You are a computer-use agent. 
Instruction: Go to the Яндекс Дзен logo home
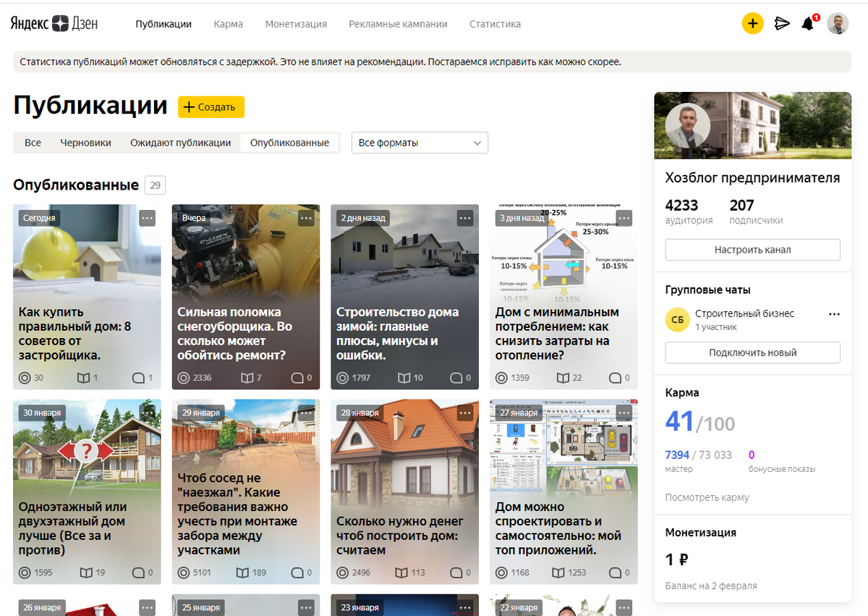[x=54, y=23]
